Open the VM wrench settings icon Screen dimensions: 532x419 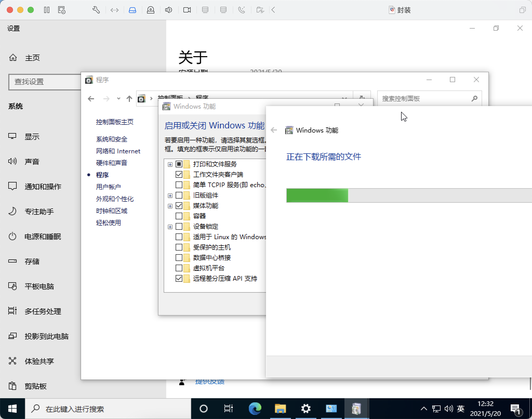[x=96, y=10]
